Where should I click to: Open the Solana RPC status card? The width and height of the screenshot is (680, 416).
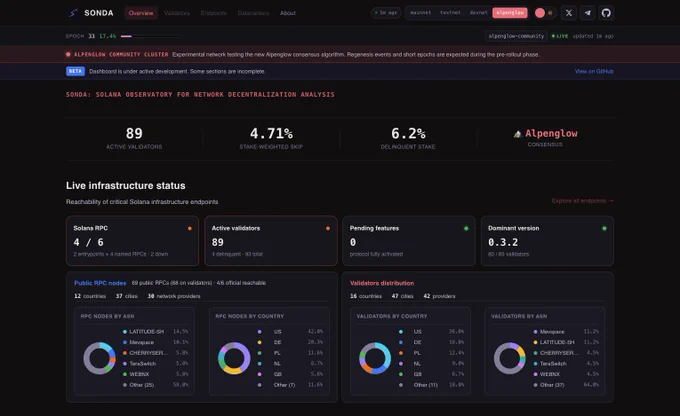tap(132, 241)
